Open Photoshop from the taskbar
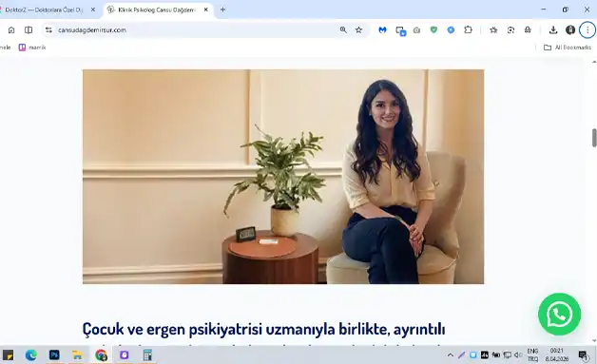This screenshot has width=597, height=364. pyautogui.click(x=54, y=355)
